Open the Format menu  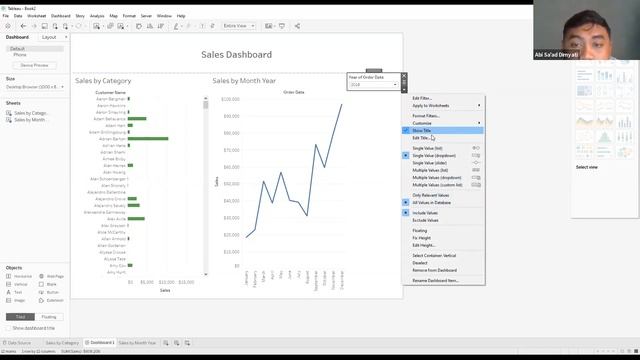pos(129,16)
